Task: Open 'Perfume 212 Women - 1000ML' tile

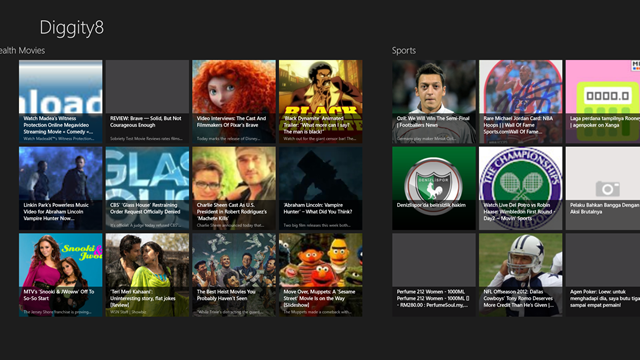Action: (434, 275)
